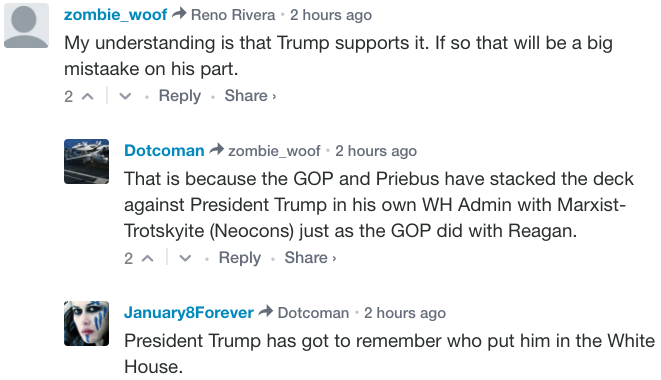Image resolution: width=661 pixels, height=380 pixels.
Task: Click reply arrow icon next to zombie_woof
Action: [x=179, y=14]
